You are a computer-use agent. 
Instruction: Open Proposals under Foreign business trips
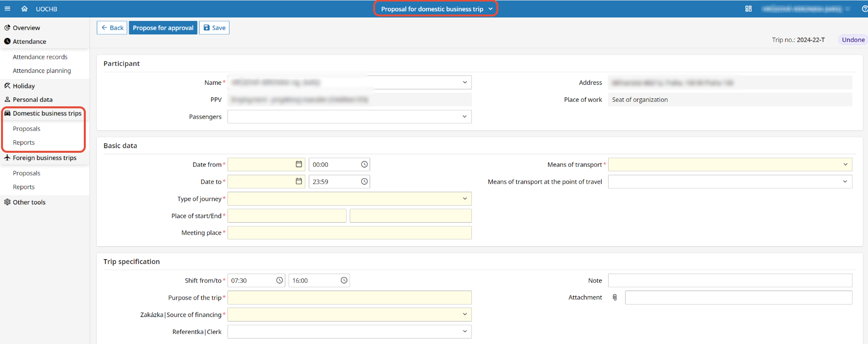pyautogui.click(x=26, y=173)
